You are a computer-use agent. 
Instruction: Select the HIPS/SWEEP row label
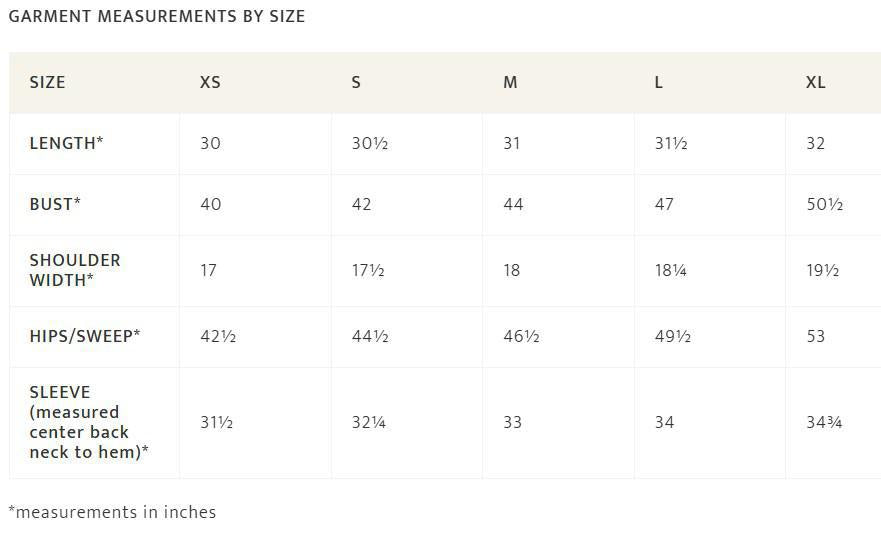click(x=85, y=336)
